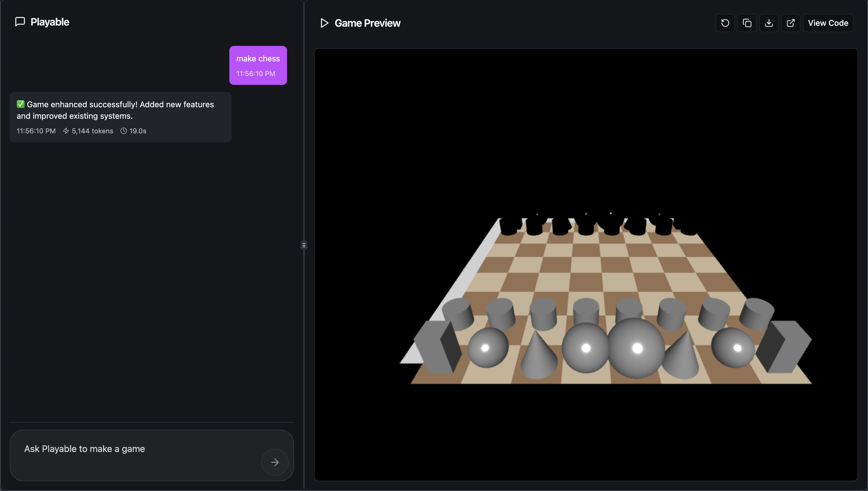The image size is (868, 491).
Task: Click the play icon beside Game Preview
Action: 324,23
